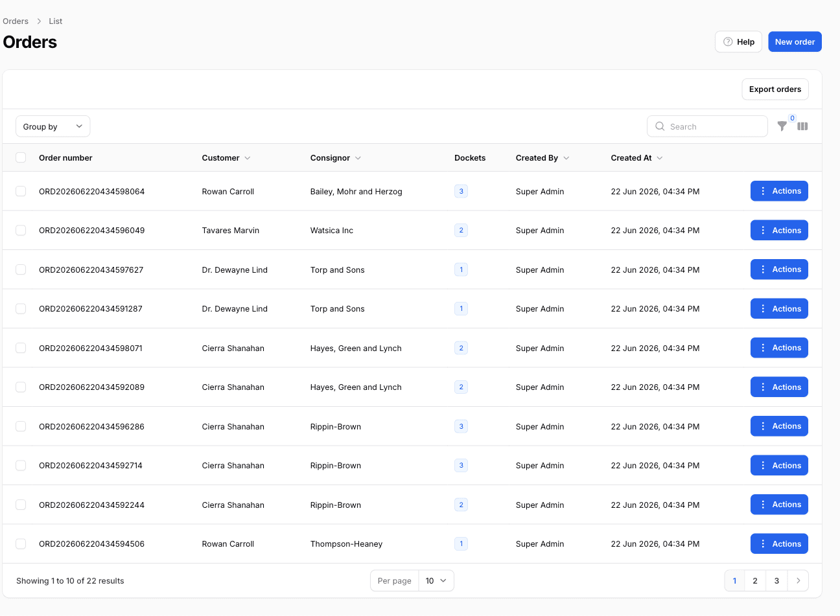Click the search magnifier icon

click(660, 126)
